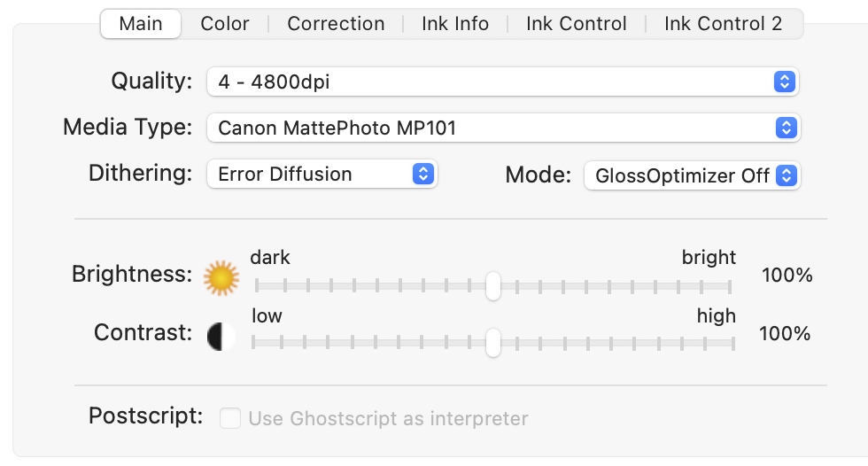
Task: Go to the Ink Control tab
Action: [x=577, y=24]
